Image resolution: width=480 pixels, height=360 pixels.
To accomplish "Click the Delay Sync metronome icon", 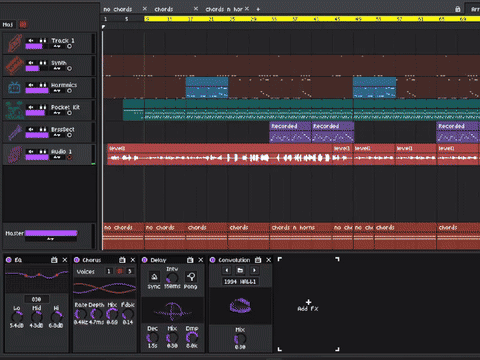I will point(154,277).
